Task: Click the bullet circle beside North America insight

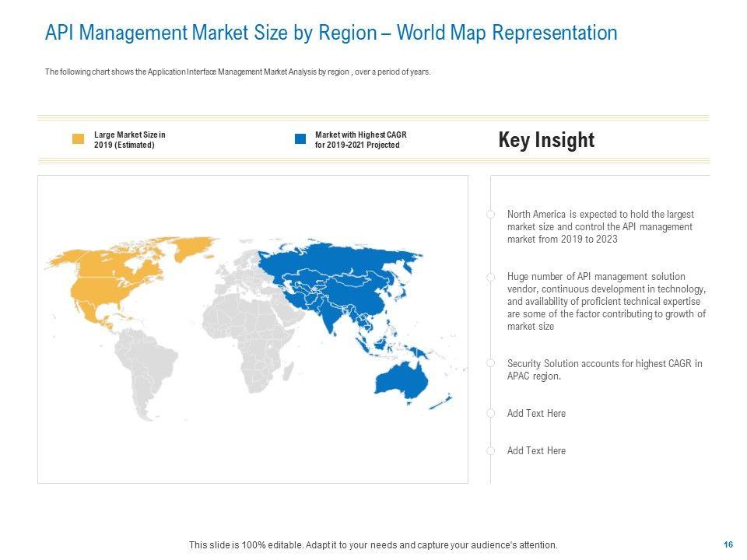Action: (x=491, y=215)
